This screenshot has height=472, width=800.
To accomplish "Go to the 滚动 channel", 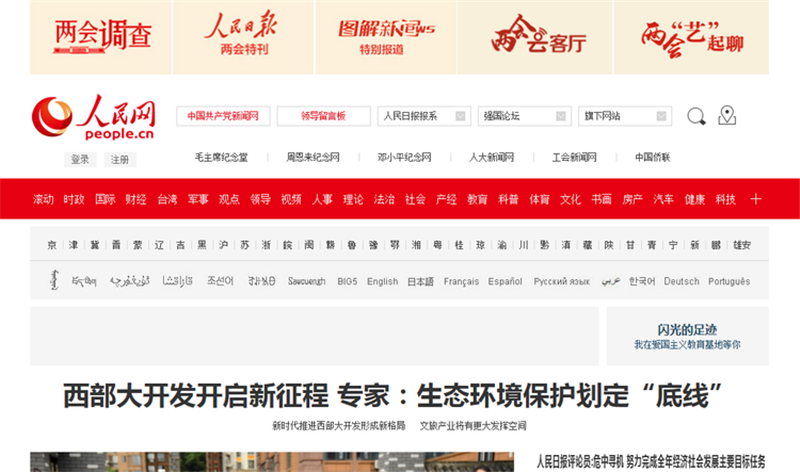I will click(x=43, y=199).
